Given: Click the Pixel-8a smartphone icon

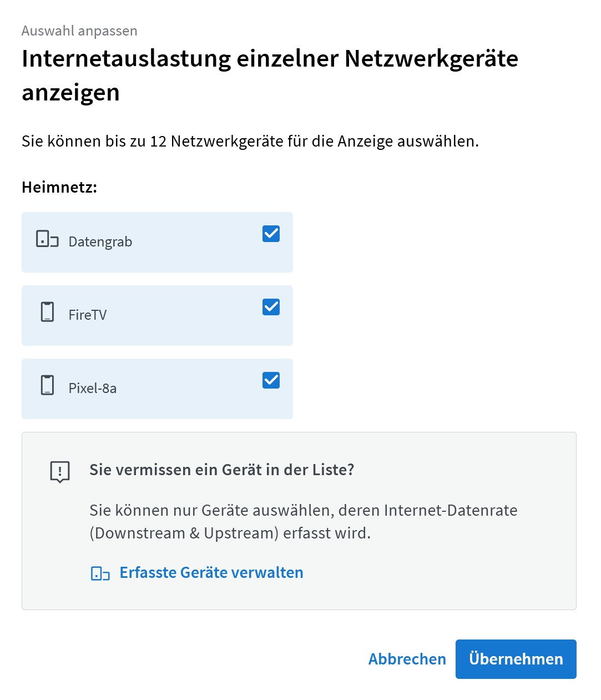Looking at the screenshot, I should [x=48, y=385].
